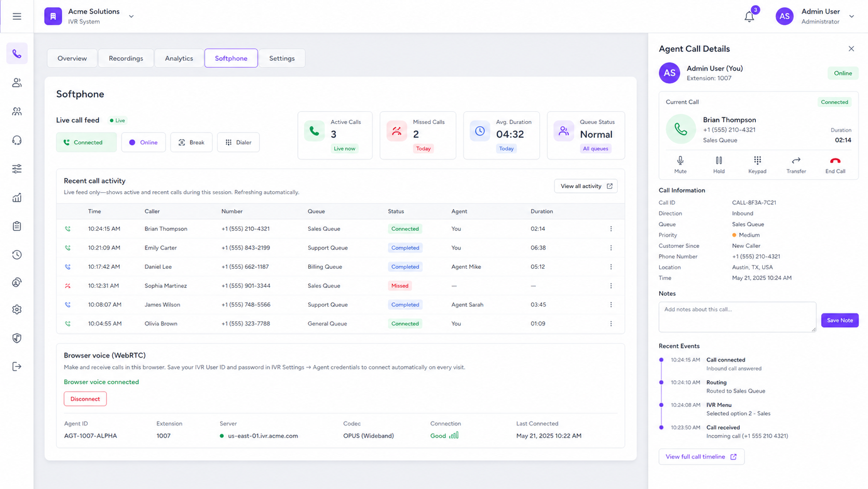This screenshot has height=489, width=868.
Task: Click the Acme Solutions logo icon
Action: click(53, 16)
